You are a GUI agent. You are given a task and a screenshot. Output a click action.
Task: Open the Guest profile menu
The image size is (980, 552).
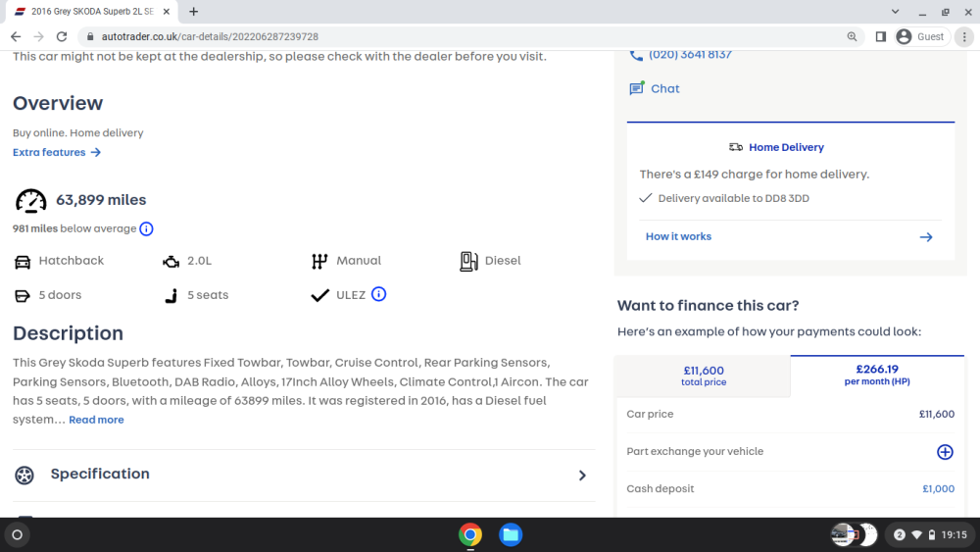[921, 37]
